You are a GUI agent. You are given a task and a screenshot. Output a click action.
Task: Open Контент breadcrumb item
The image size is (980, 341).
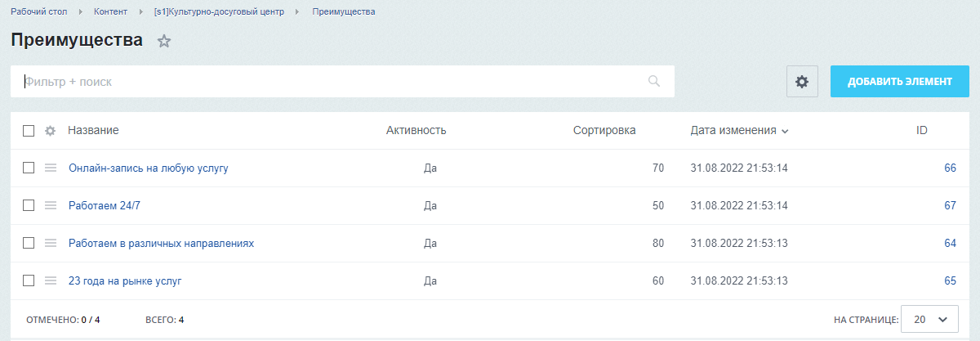110,12
